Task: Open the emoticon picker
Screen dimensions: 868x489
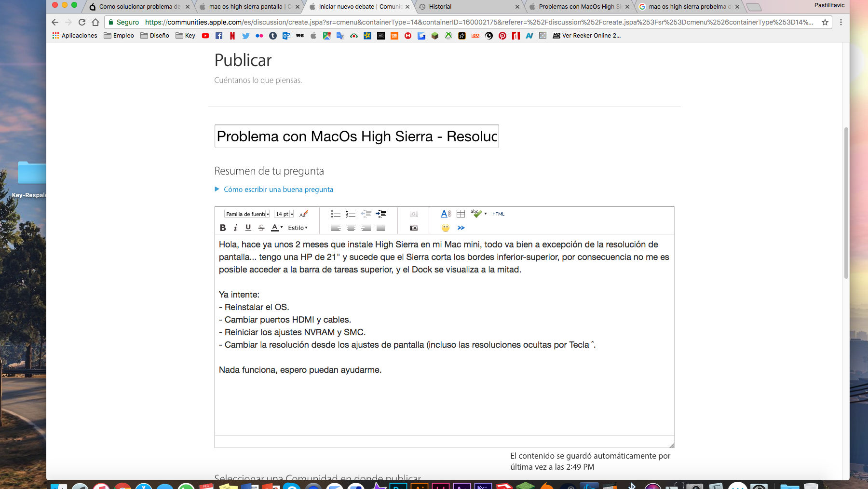Action: (446, 228)
